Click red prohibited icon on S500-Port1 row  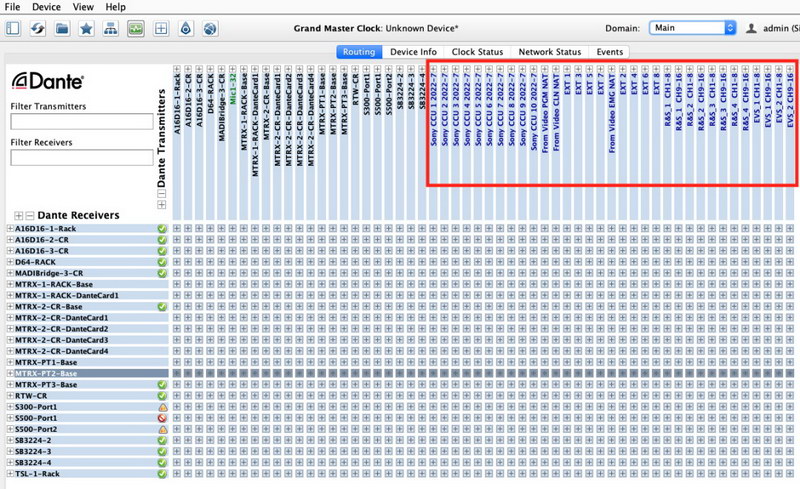point(162,418)
